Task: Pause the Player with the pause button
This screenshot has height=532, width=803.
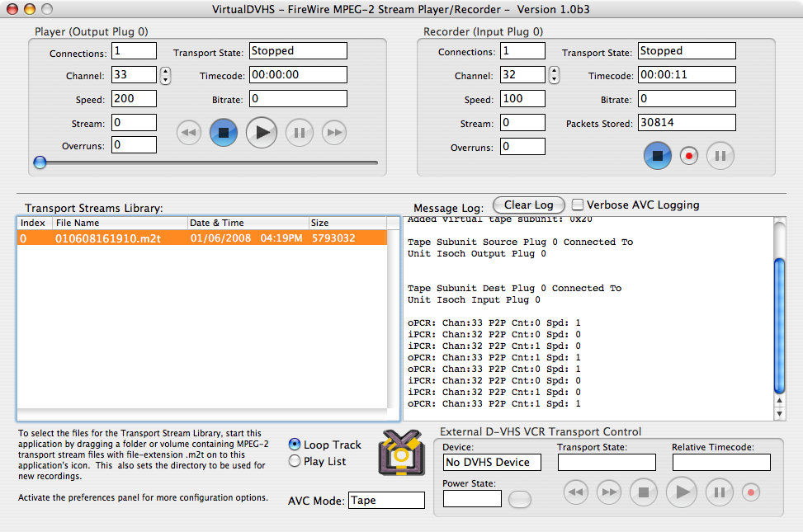Action: coord(300,133)
